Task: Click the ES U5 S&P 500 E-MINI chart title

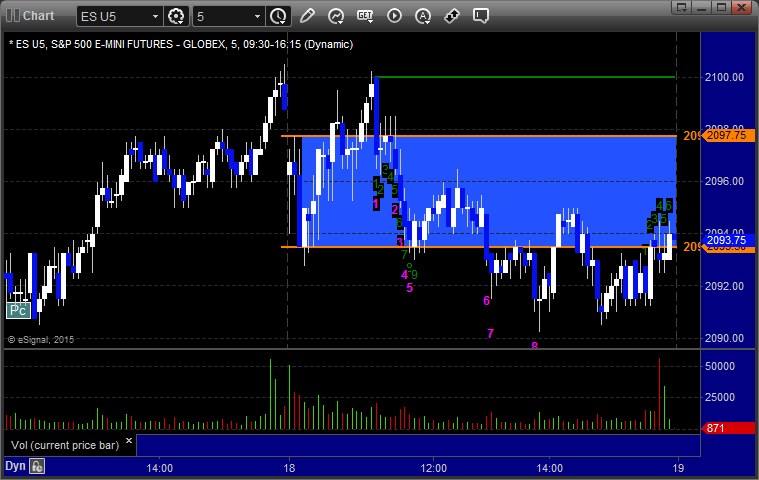Action: point(181,45)
